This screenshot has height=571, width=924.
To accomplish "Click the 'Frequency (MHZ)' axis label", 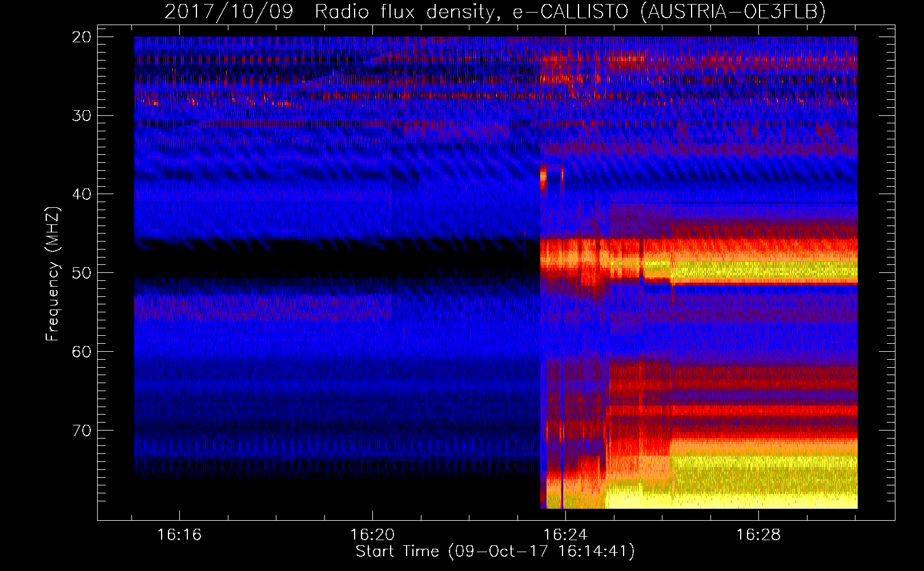I will [x=53, y=274].
